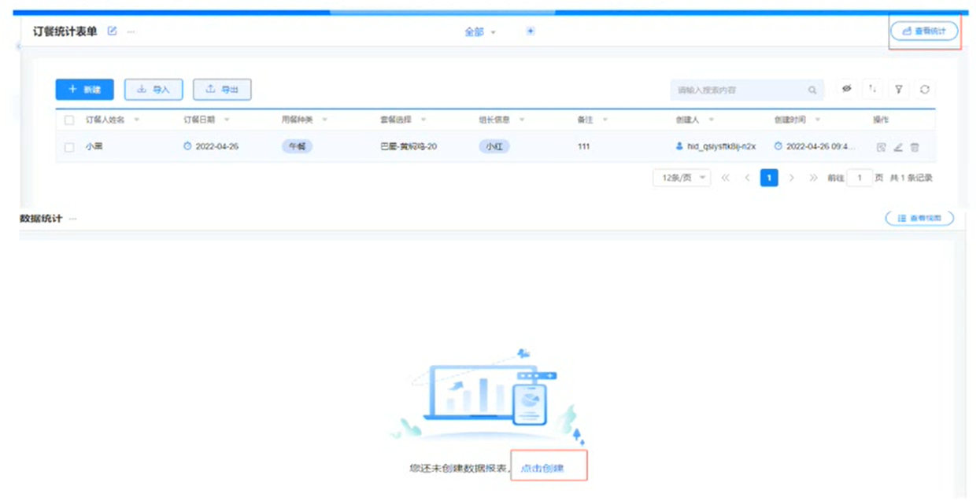Image resolution: width=980 pixels, height=501 pixels.
Task: Open the filter funnel icon
Action: click(x=898, y=90)
